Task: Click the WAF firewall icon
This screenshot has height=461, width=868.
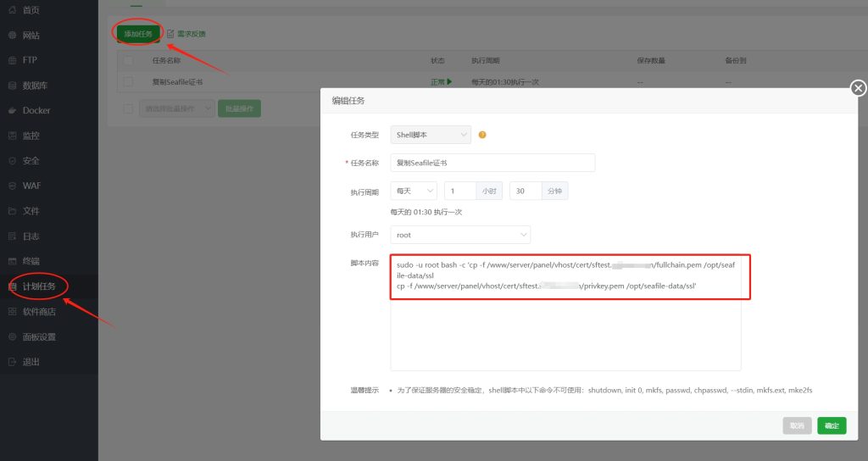Action: [12, 186]
